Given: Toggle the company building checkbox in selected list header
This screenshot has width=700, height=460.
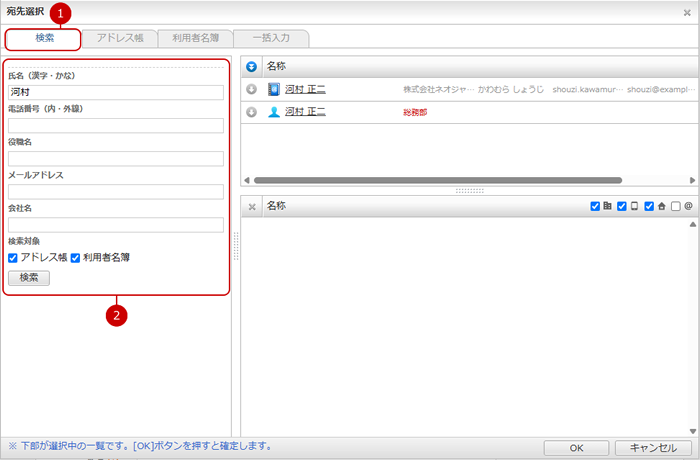Looking at the screenshot, I should click(x=596, y=206).
